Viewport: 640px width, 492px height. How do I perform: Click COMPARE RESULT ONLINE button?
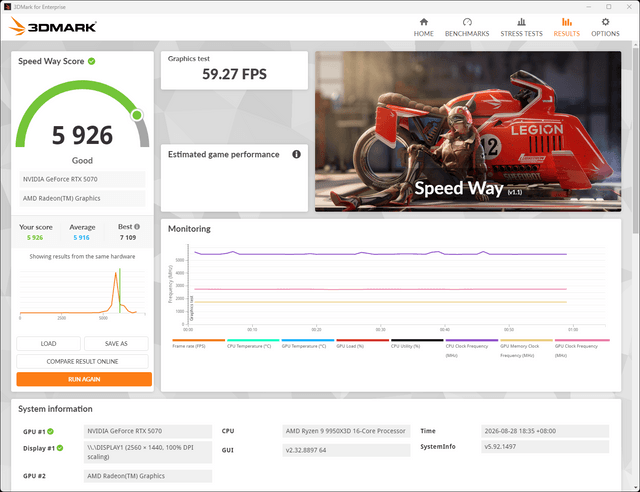82,361
